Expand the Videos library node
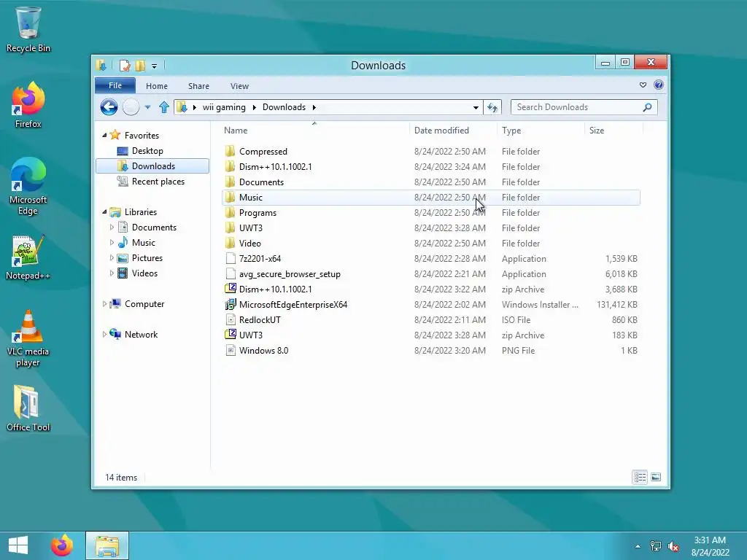 (x=112, y=273)
